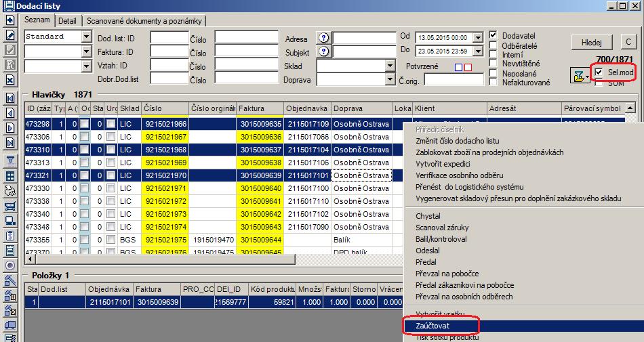
Task: Uncheck the Dodavatel checkbox
Action: point(493,35)
